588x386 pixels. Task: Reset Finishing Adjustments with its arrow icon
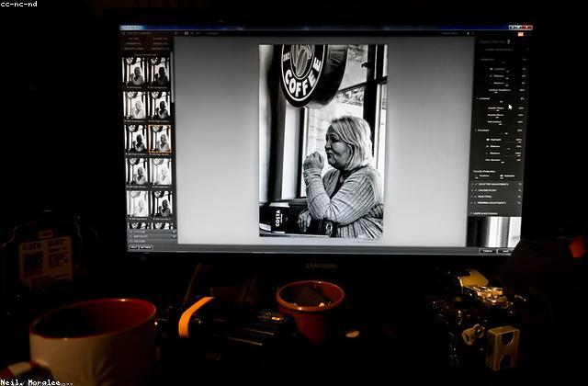pos(519,203)
